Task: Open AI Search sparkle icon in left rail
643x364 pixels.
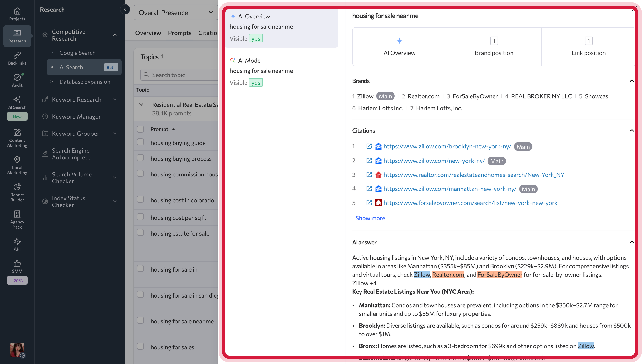Action: (x=17, y=99)
